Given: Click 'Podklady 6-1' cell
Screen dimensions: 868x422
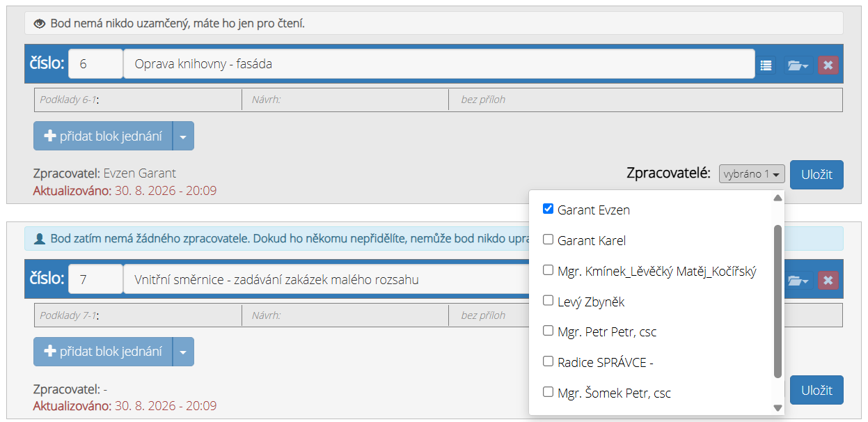Looking at the screenshot, I should tap(138, 100).
